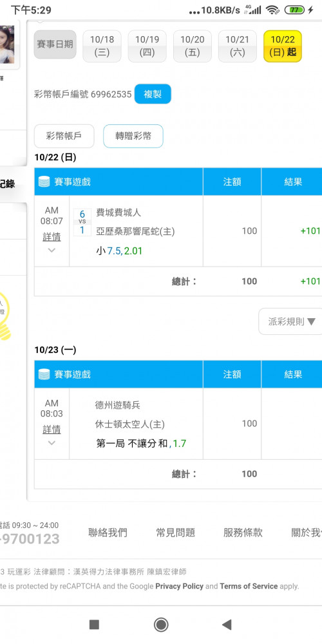This screenshot has width=322, height=644.
Task: Tap the Android recent apps square
Action: pyautogui.click(x=95, y=625)
